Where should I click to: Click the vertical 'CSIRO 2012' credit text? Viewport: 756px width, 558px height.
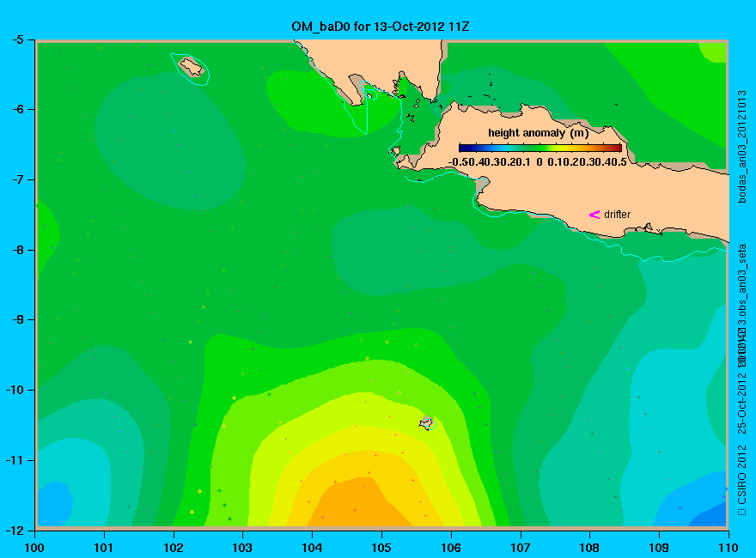(742, 475)
